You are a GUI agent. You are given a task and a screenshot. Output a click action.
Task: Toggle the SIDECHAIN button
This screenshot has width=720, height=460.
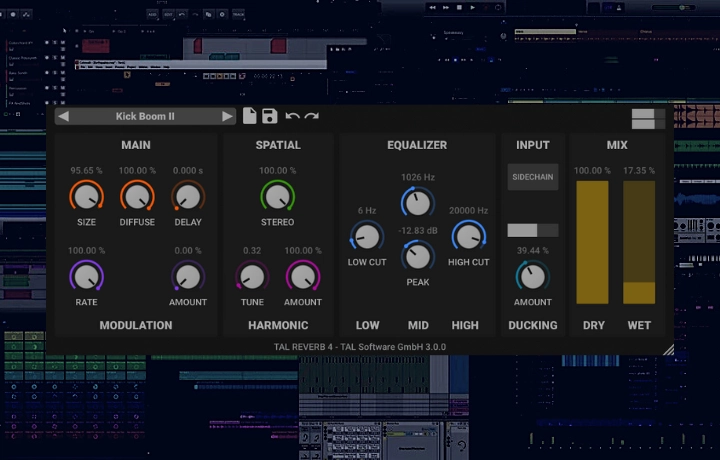pos(533,177)
